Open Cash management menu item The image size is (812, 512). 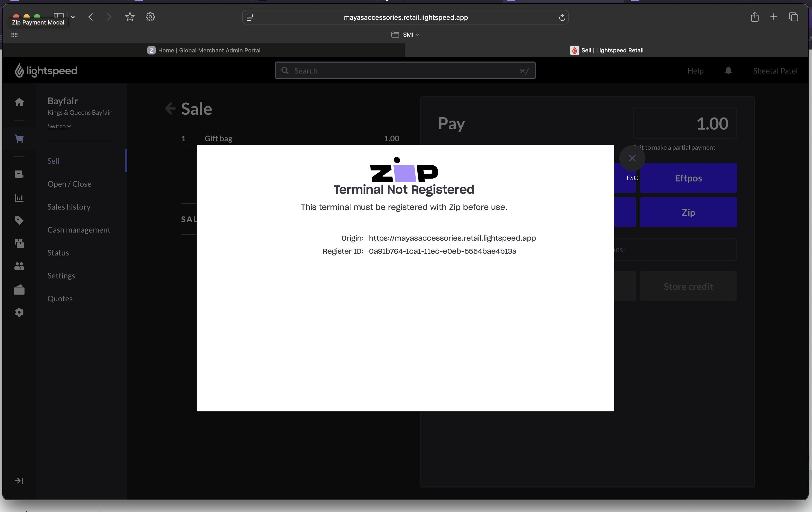pos(78,230)
